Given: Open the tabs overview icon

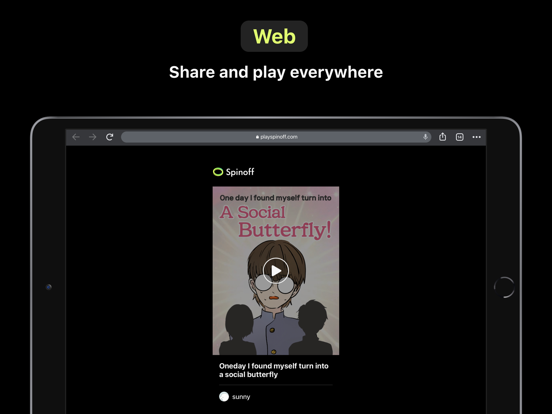Looking at the screenshot, I should (459, 137).
